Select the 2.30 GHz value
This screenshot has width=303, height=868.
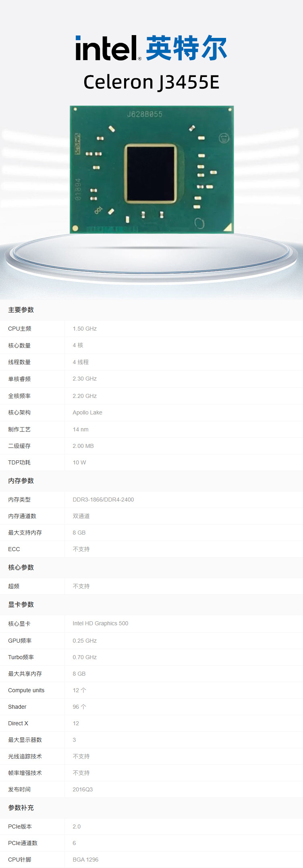tap(85, 379)
